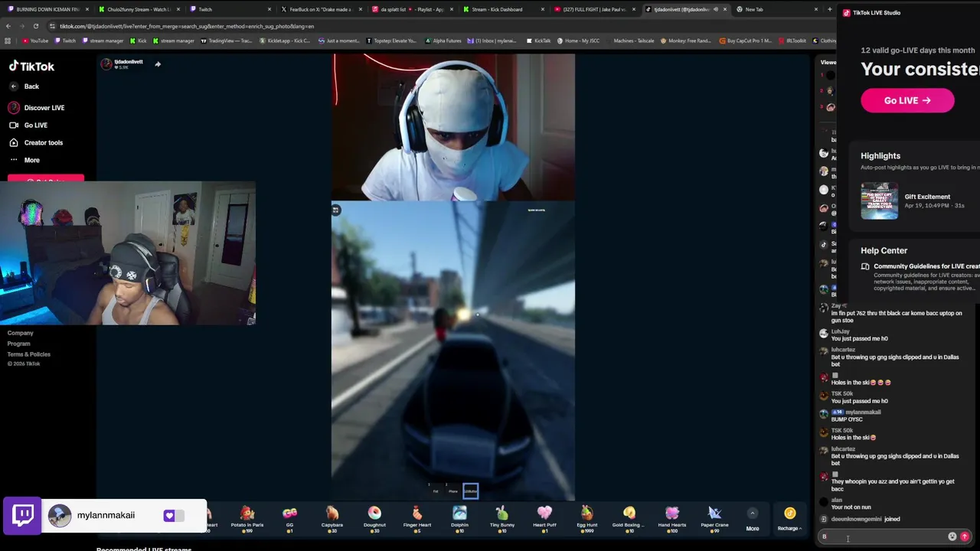Click mylannmakaii name in Twitch alert
Screen dimensions: 980x551
pyautogui.click(x=106, y=515)
